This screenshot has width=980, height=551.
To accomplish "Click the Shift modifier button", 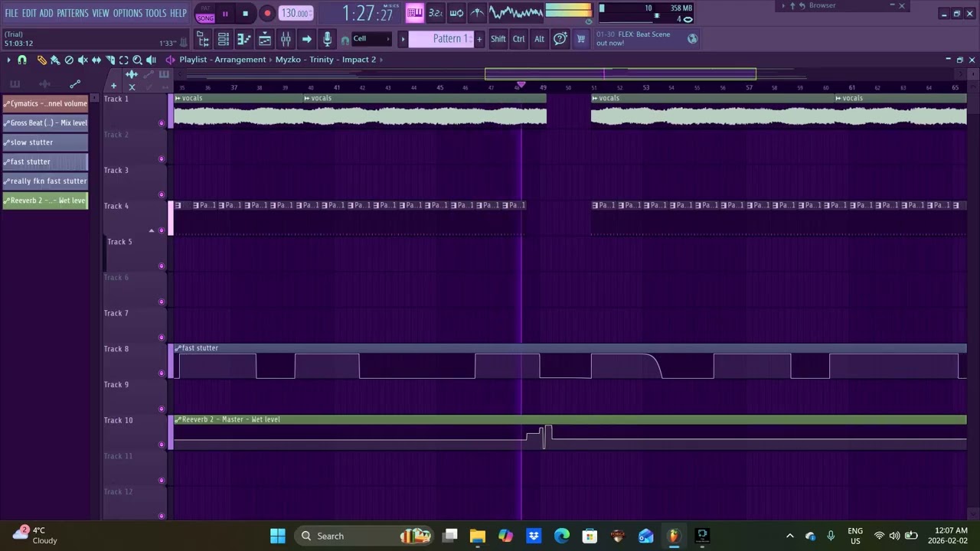I will (498, 39).
